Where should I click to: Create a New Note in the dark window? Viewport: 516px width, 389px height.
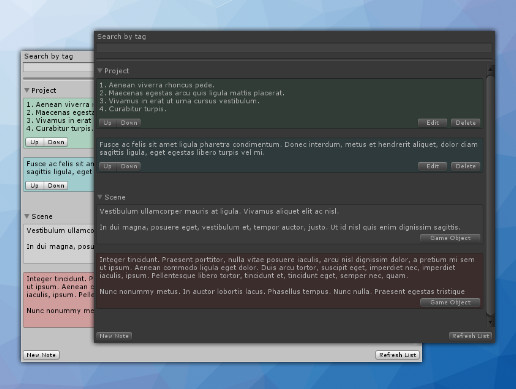[x=114, y=336]
